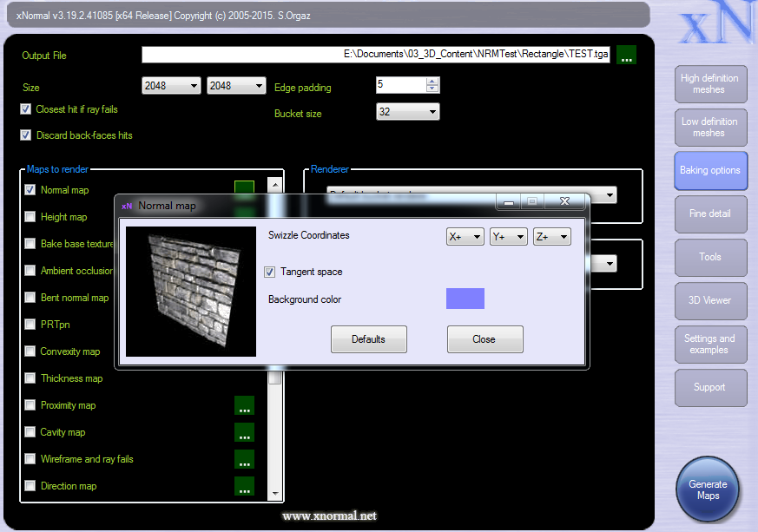Click Generate Maps button
Viewport: 758px width, 532px height.
tap(708, 490)
